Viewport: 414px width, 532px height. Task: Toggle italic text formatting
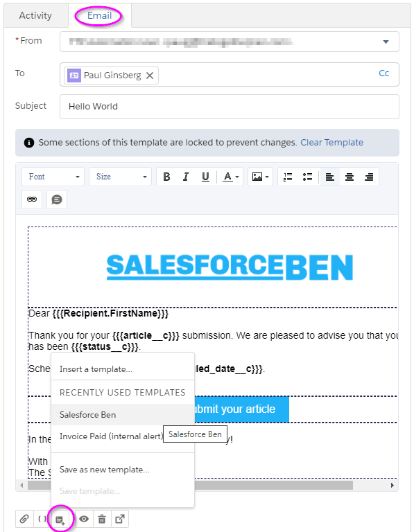pyautogui.click(x=186, y=177)
